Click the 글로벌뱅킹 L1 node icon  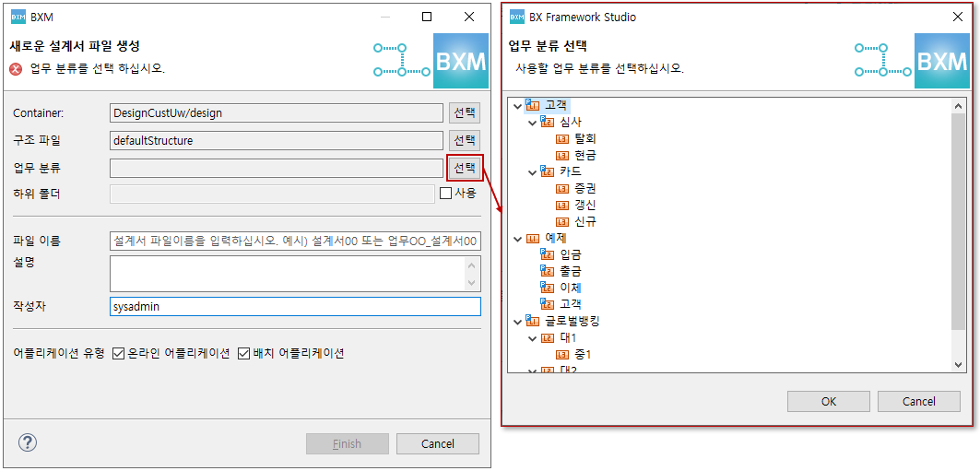(533, 321)
